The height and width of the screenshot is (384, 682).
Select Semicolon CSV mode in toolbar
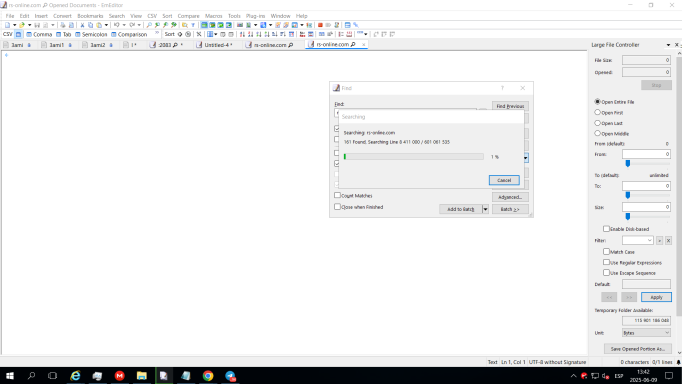[91, 34]
